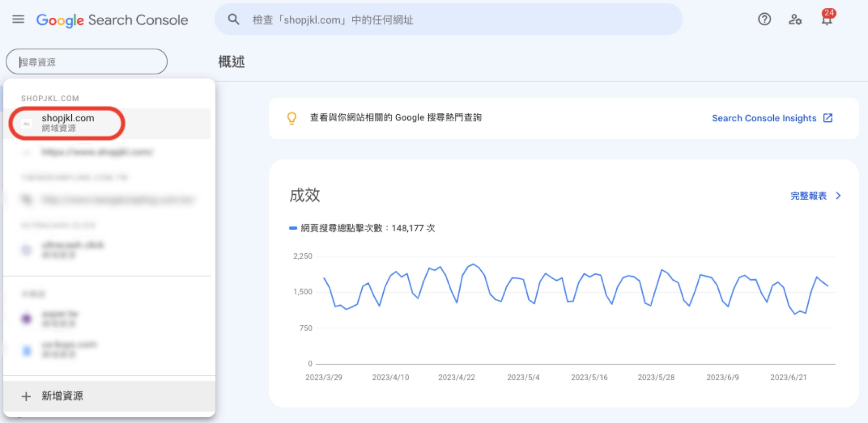This screenshot has height=423, width=868.
Task: Click the Google Search Console logo
Action: click(112, 20)
